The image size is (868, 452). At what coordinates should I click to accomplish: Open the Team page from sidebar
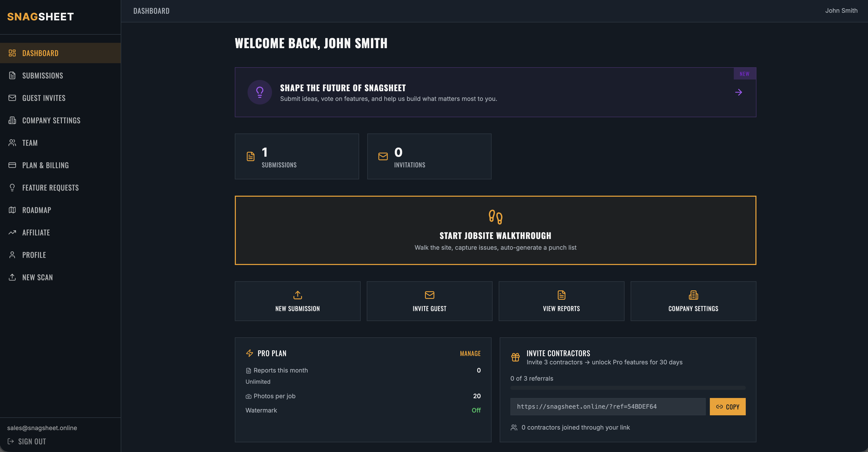(60, 143)
